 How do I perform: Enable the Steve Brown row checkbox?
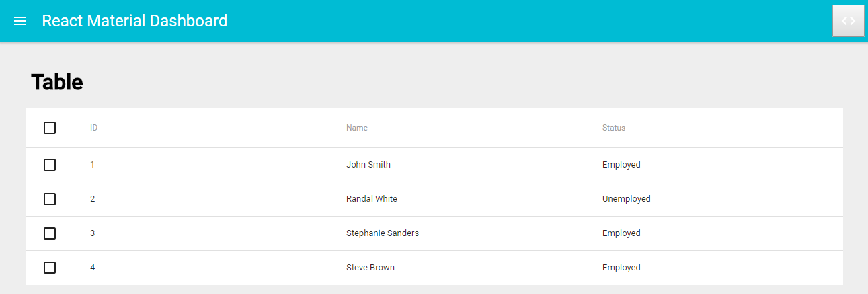pyautogui.click(x=50, y=268)
